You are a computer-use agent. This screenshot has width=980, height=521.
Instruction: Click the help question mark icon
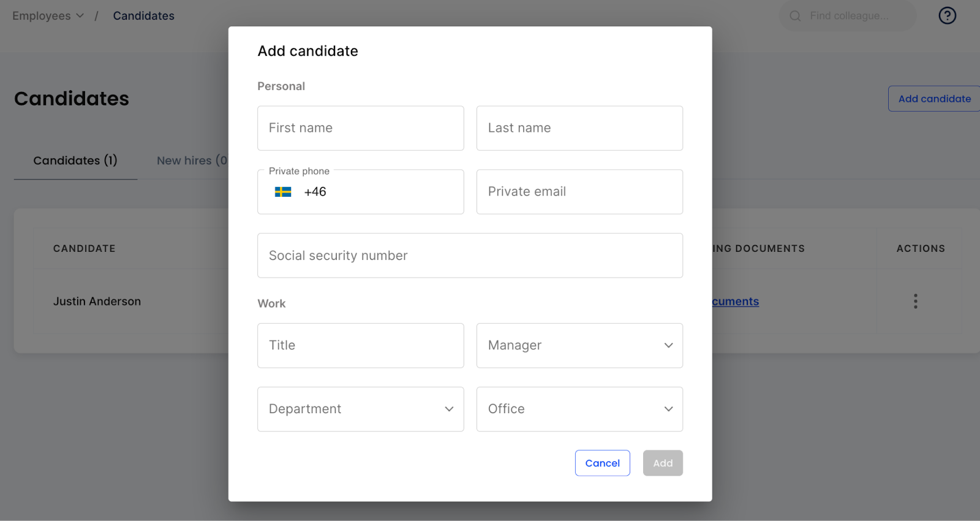[x=947, y=15]
